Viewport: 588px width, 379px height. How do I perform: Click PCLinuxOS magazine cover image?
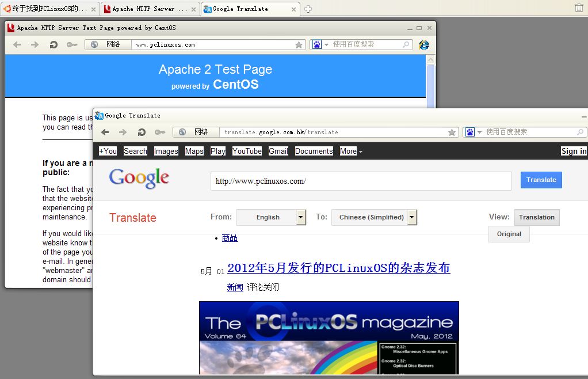(x=329, y=338)
